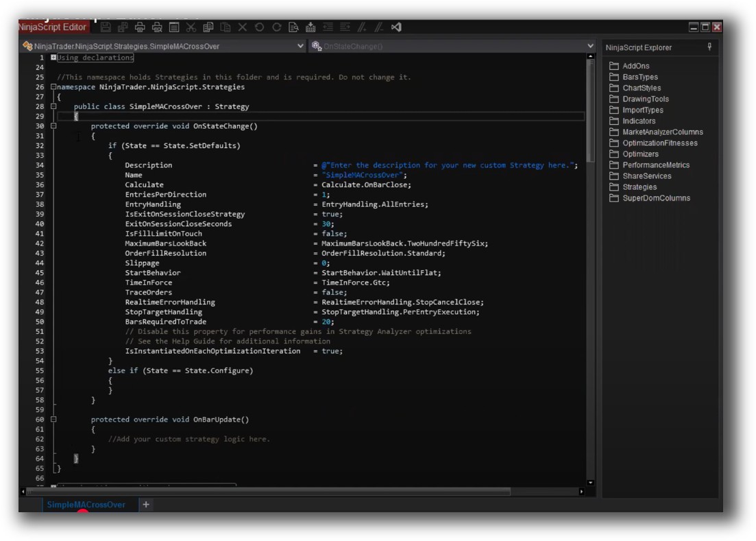Click the Comment selection icon
Image resolution: width=756 pixels, height=541 pixels.
tap(362, 27)
